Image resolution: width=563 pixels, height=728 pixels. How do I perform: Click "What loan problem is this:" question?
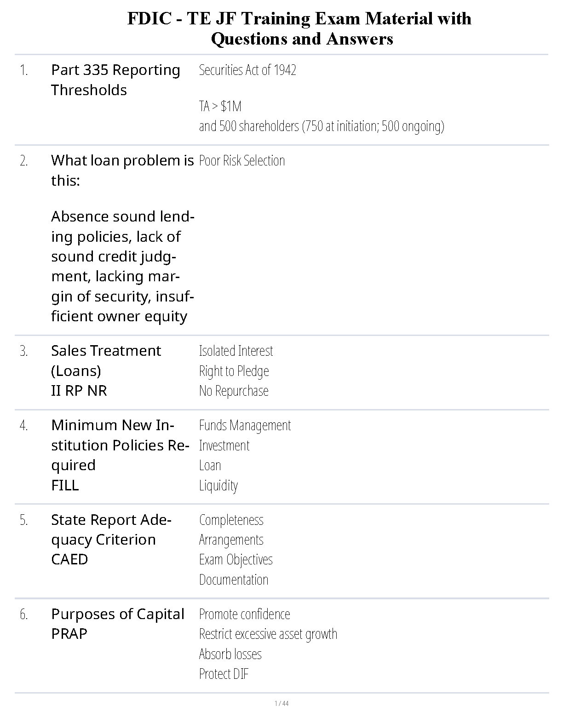(x=122, y=170)
